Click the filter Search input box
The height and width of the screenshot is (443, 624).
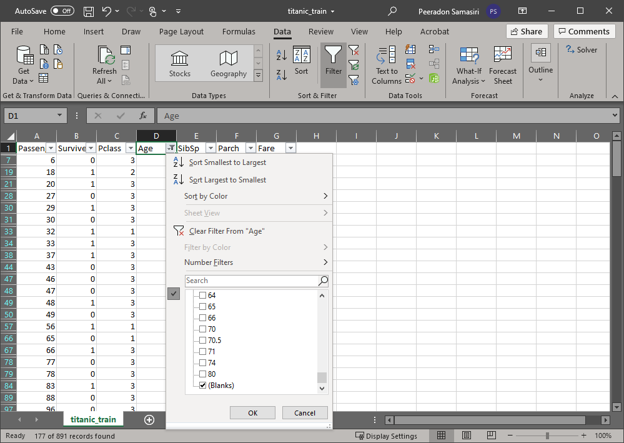coord(250,281)
